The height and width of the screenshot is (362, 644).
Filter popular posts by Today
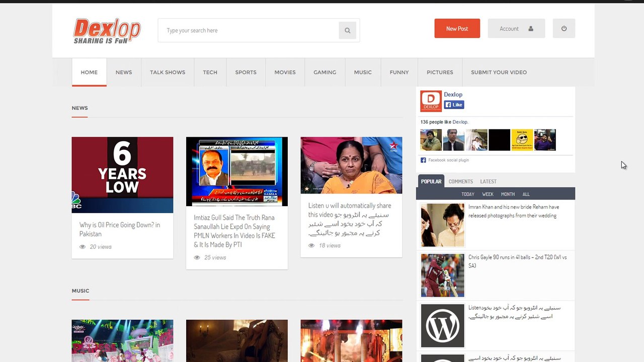468,194
